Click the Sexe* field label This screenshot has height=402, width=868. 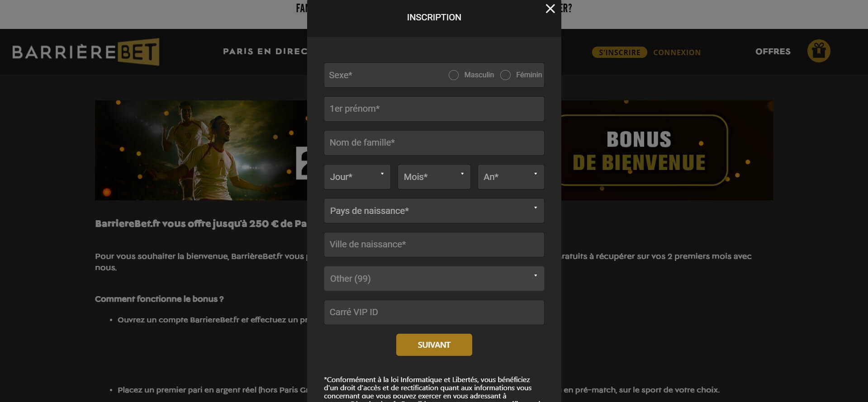[x=341, y=75]
